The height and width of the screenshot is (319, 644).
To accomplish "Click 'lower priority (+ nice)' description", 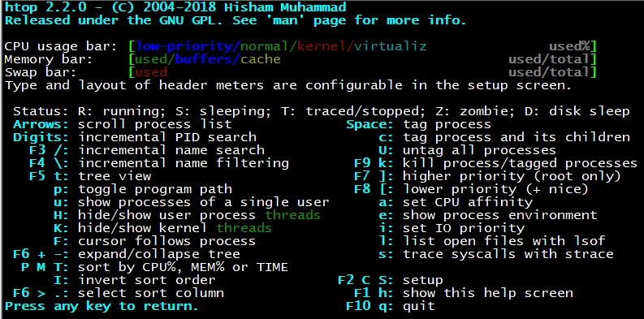I will (495, 189).
